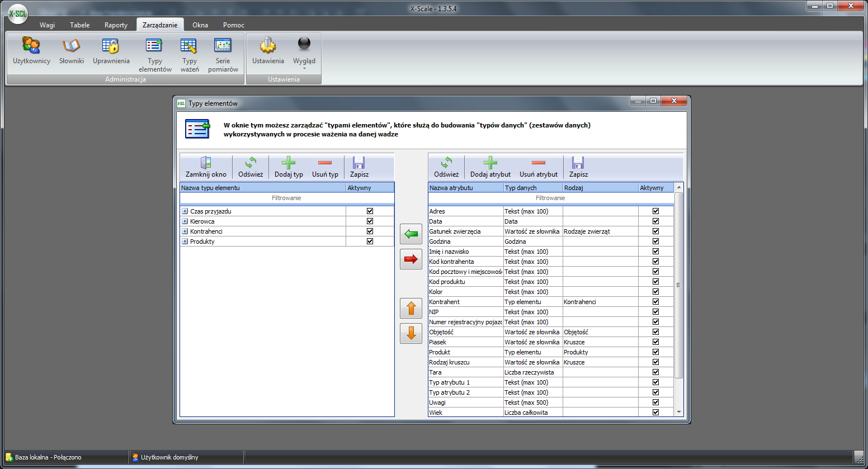Expand the Kontrahenci tree node
Screen dimensions: 868x469
(185, 231)
